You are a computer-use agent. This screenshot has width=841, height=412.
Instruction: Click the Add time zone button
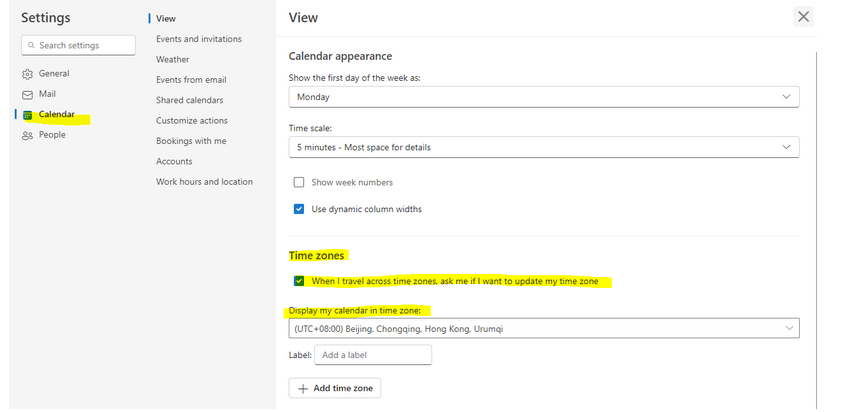pyautogui.click(x=335, y=388)
